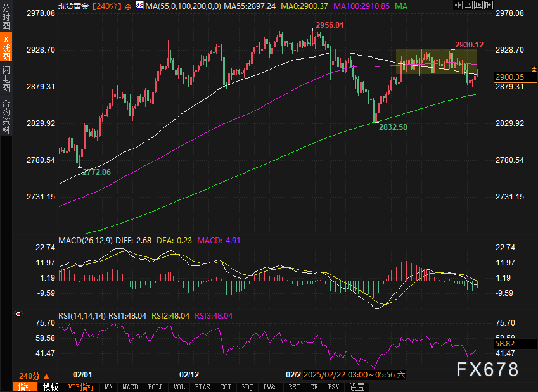
Task: Select the 指标 tab at bottom left
Action: pos(25,387)
